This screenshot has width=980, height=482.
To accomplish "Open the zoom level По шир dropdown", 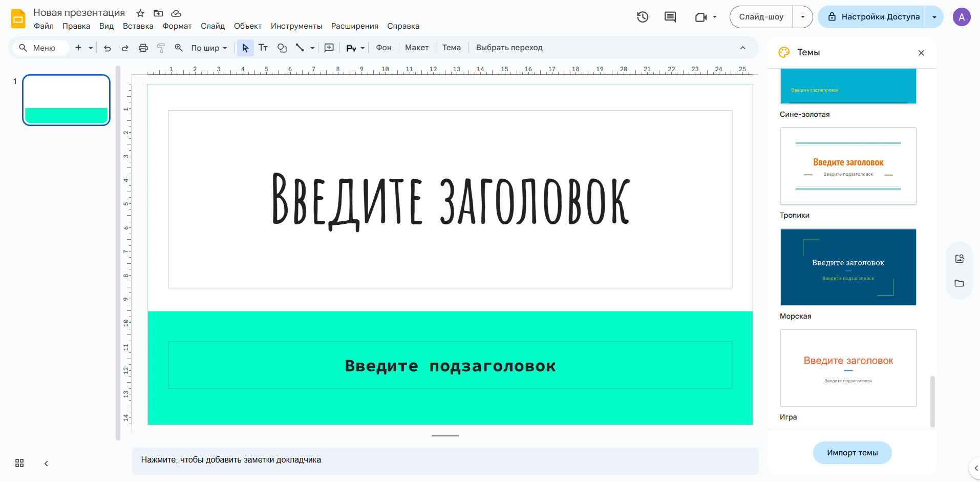I will tap(209, 48).
